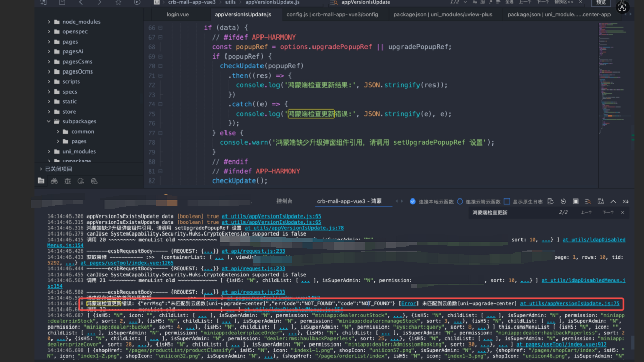Switch to the login.vue tab
Screen dimensions: 644x362
pyautogui.click(x=178, y=14)
